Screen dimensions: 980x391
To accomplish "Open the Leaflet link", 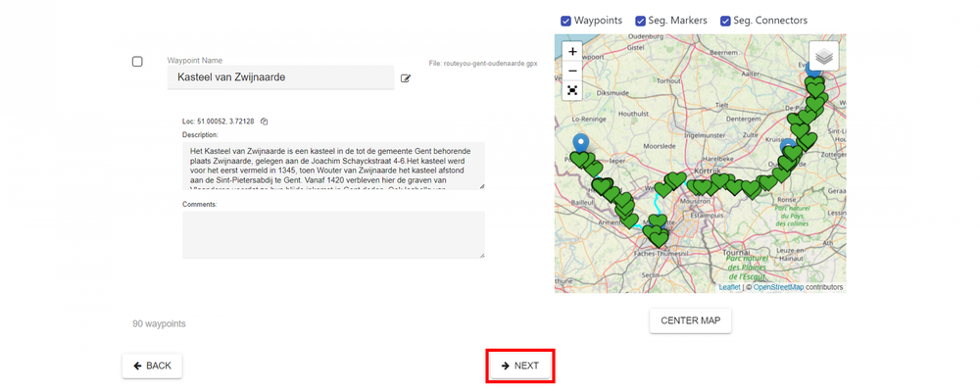I will pos(729,287).
